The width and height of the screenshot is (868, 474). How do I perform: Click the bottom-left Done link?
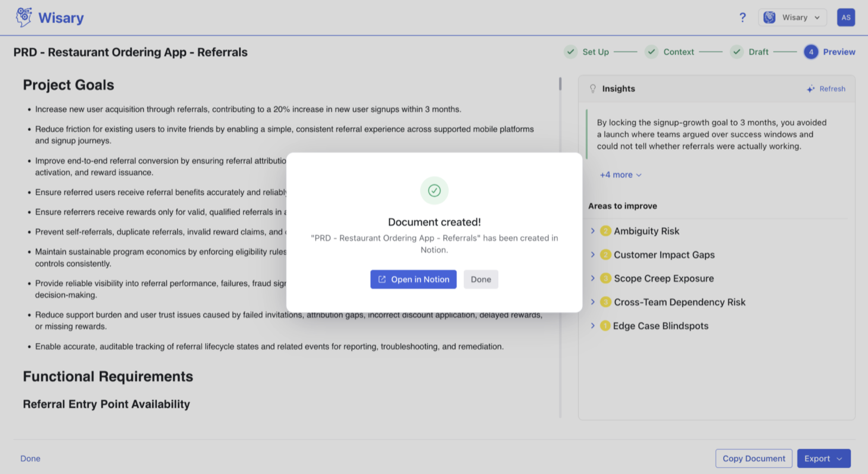coord(30,458)
